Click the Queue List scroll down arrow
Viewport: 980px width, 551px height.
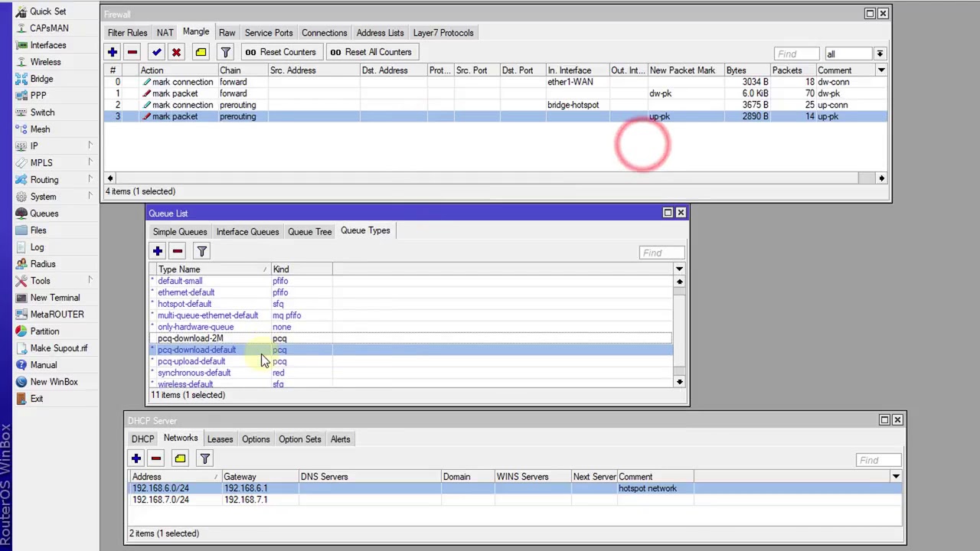pos(679,381)
